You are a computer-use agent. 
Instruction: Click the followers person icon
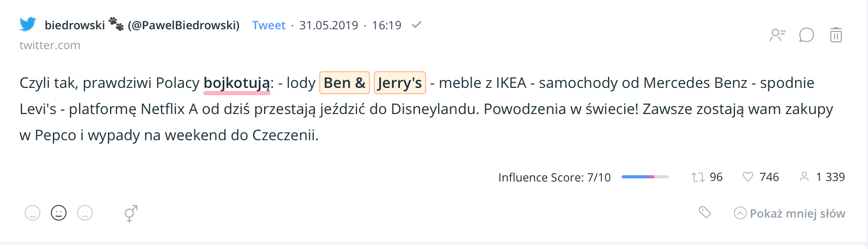(x=804, y=177)
